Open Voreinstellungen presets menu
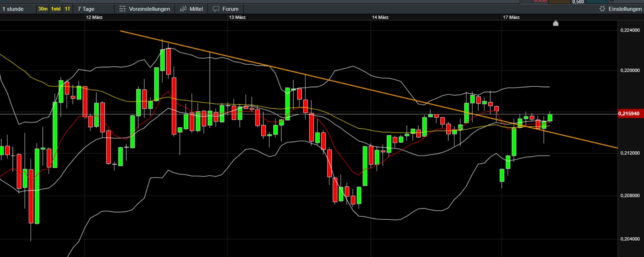644x257 pixels. click(145, 9)
